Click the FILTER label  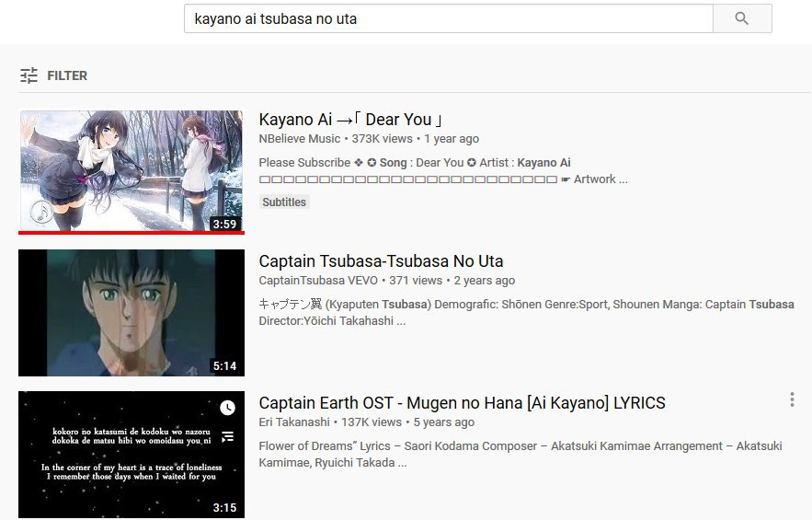click(x=67, y=75)
